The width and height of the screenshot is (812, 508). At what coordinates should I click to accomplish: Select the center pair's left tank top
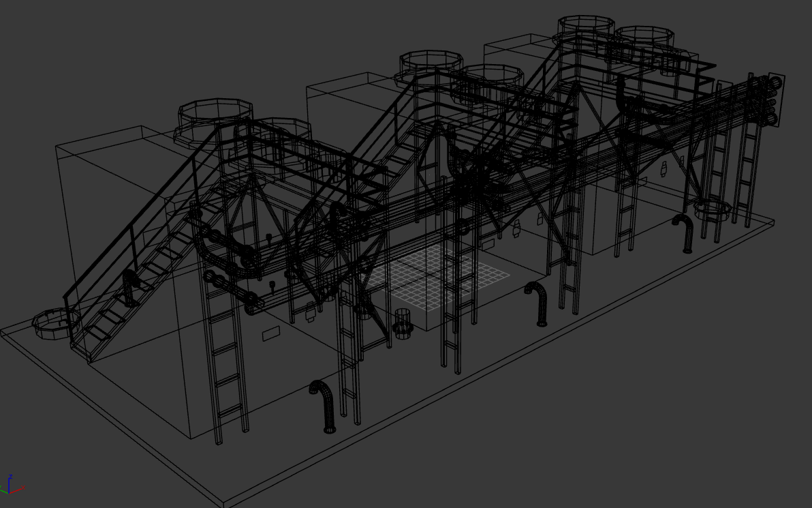(x=431, y=62)
